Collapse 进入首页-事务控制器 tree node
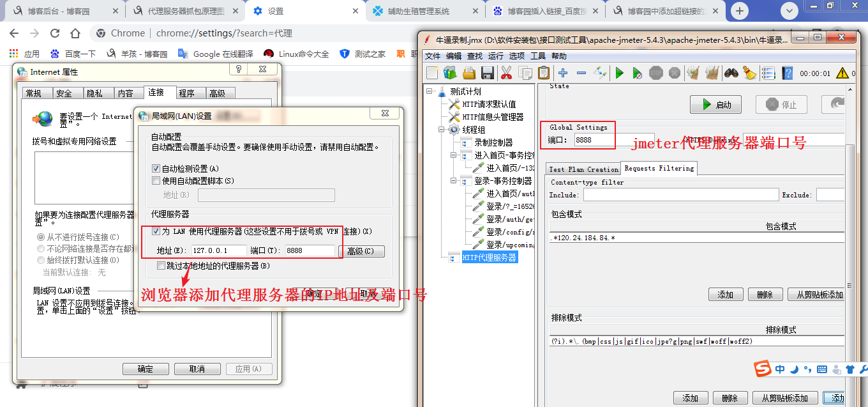 point(453,155)
